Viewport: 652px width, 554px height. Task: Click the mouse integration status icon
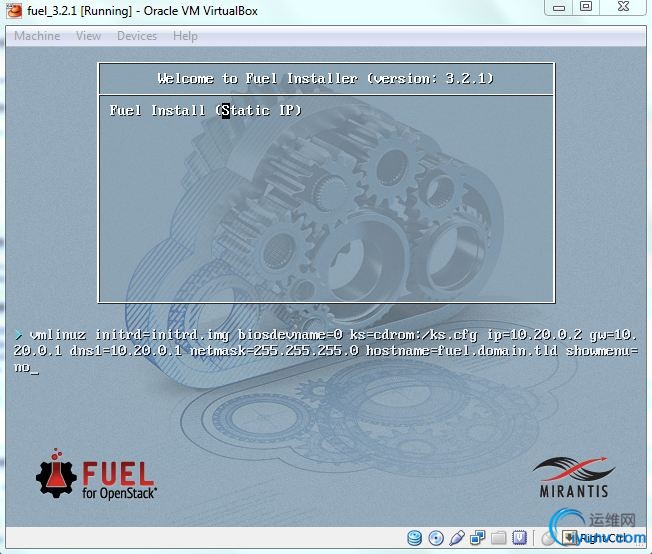548,539
